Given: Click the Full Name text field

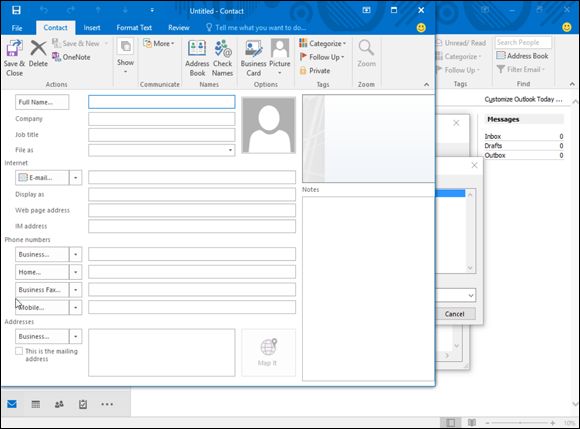Looking at the screenshot, I should (x=162, y=102).
